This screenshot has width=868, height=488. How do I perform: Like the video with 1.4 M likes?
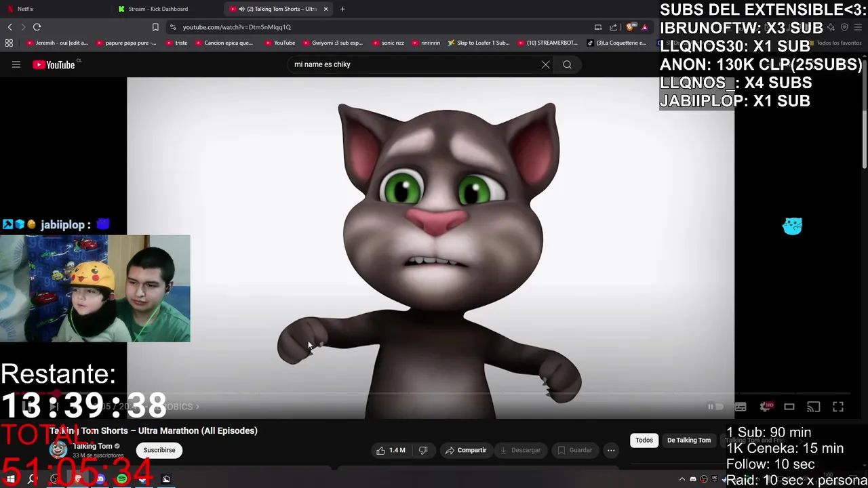coord(390,450)
